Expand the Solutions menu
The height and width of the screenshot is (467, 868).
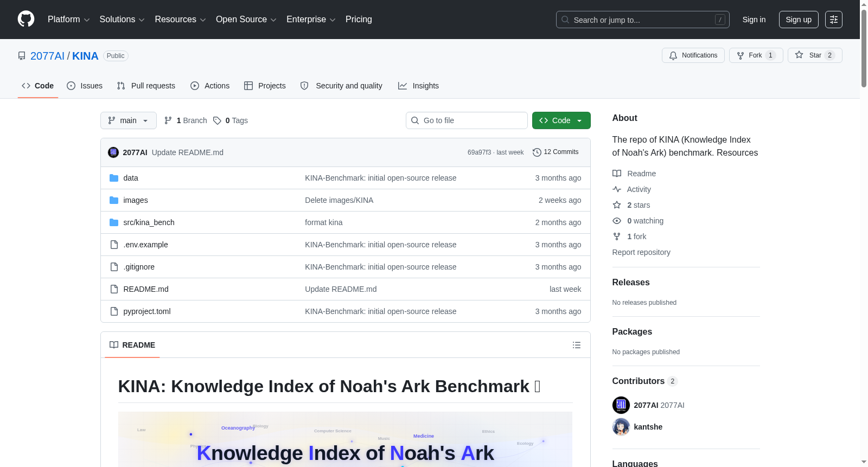[122, 20]
